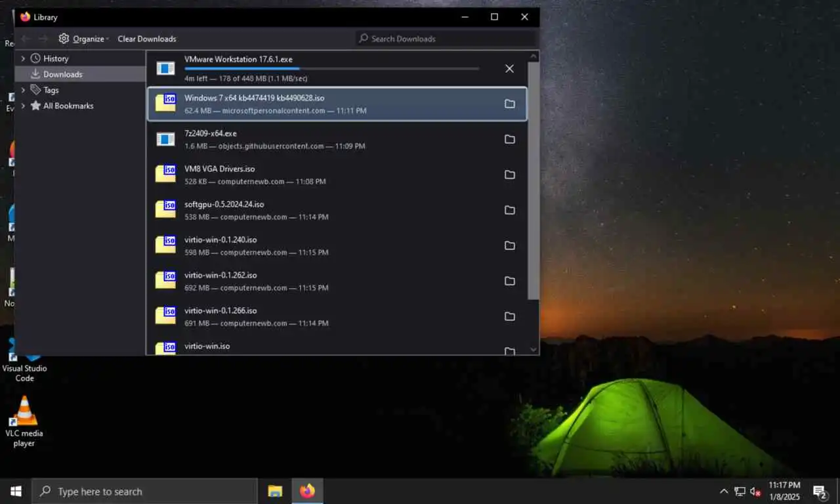Viewport: 840px width, 504px height.
Task: Select virtio-win-0.1.240.iso download entry
Action: 337,245
